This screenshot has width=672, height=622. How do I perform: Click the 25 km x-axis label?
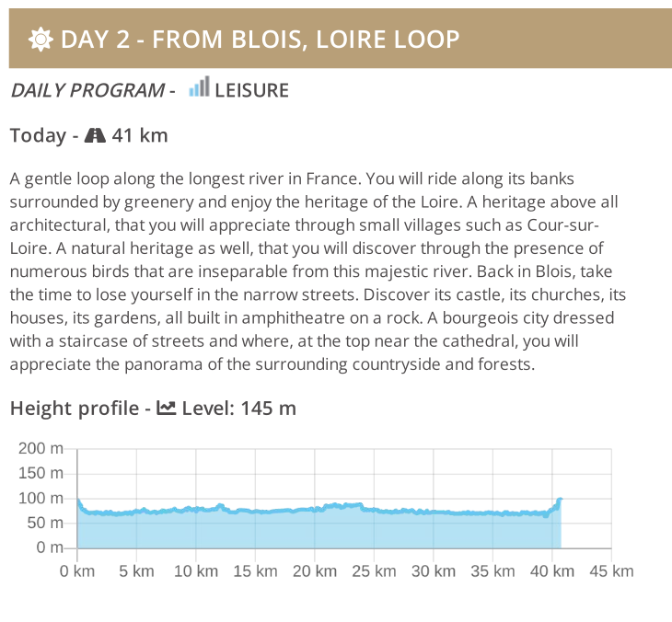[x=374, y=571]
